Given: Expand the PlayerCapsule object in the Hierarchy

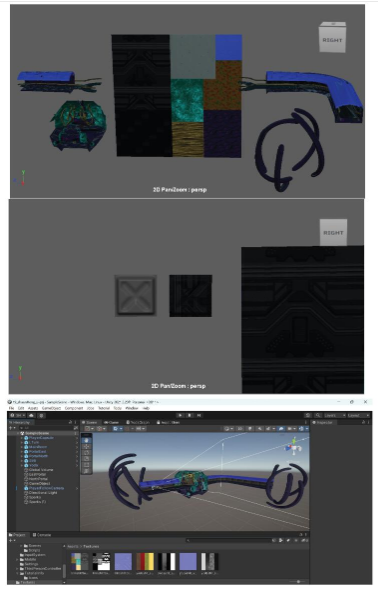Looking at the screenshot, I should (x=22, y=438).
